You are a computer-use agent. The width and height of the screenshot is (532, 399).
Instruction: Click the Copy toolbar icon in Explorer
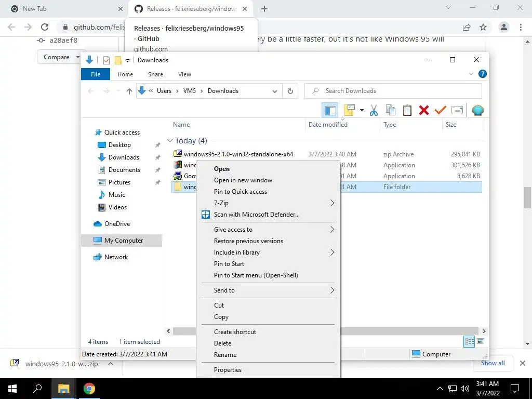(391, 110)
